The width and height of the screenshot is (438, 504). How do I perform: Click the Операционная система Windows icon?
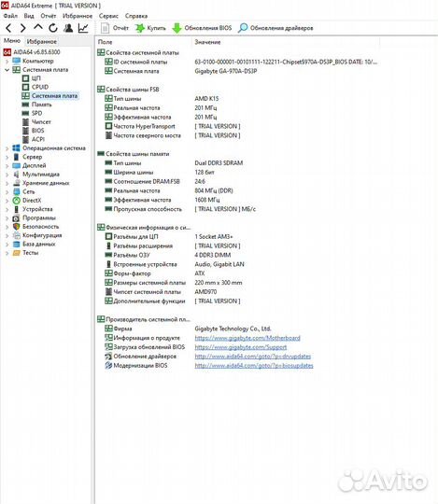pos(17,148)
